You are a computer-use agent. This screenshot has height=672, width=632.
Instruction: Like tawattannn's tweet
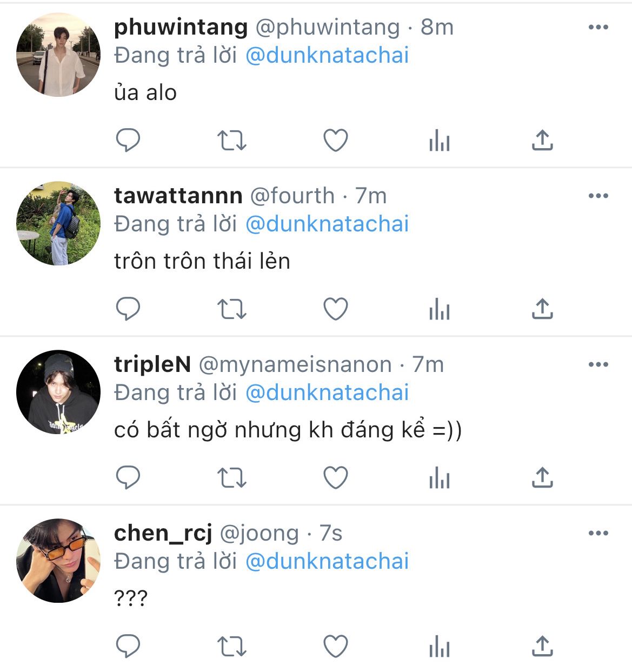[335, 309]
